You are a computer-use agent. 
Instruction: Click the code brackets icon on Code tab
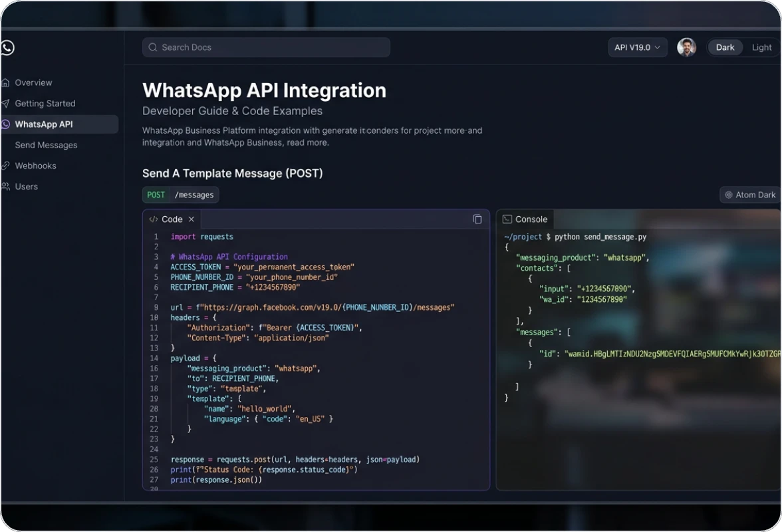153,219
